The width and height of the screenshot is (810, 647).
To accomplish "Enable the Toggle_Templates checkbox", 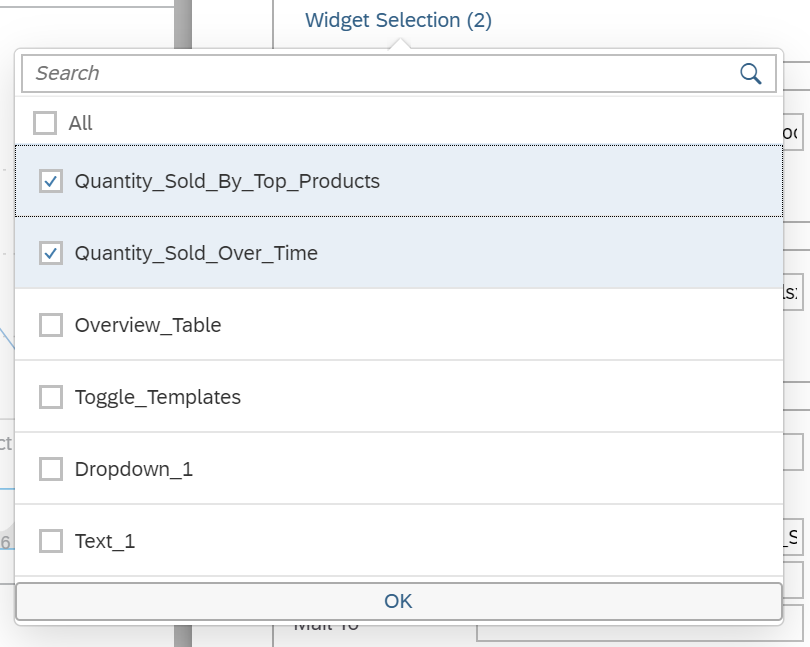I will pos(51,396).
